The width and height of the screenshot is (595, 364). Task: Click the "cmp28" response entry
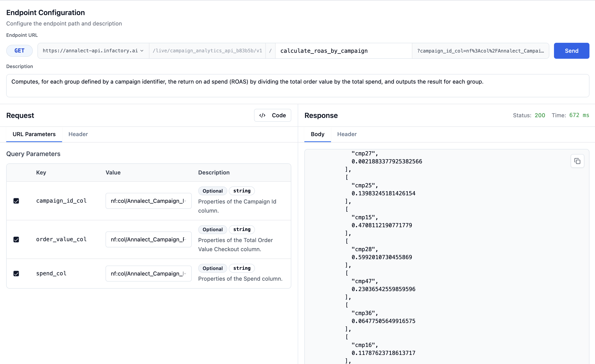click(x=364, y=249)
